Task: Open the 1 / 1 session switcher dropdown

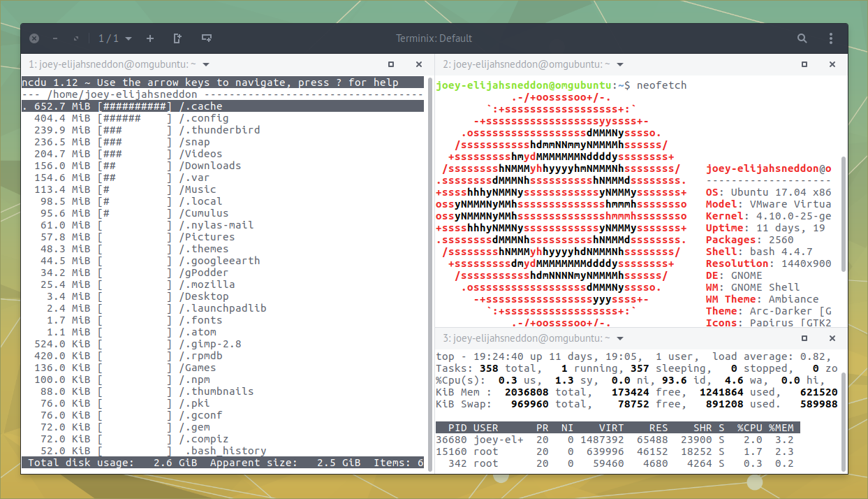Action: point(114,38)
